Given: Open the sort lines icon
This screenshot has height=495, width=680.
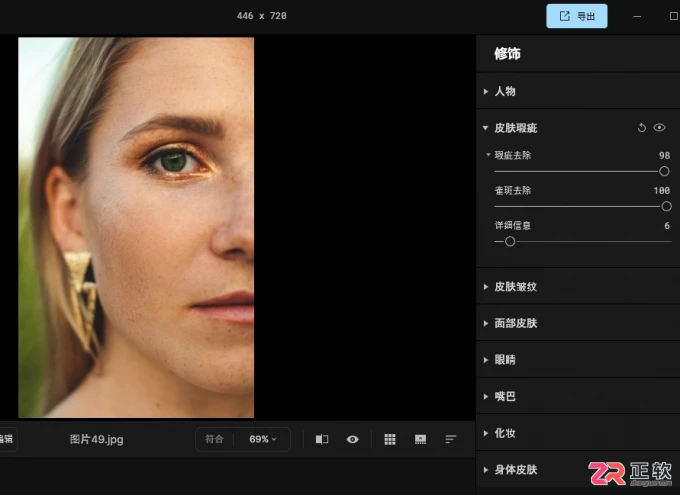Looking at the screenshot, I should [451, 439].
